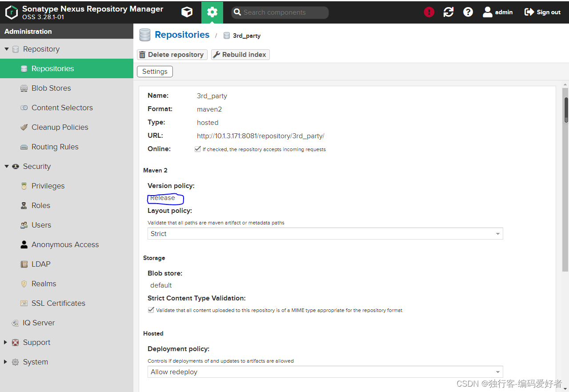Click the red system health alert icon
569x392 pixels.
pyautogui.click(x=429, y=12)
